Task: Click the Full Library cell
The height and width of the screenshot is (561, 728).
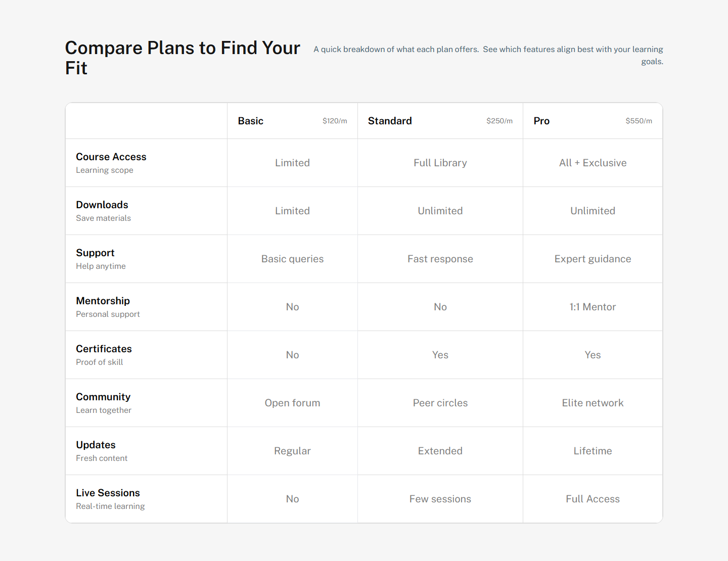Action: [x=440, y=163]
